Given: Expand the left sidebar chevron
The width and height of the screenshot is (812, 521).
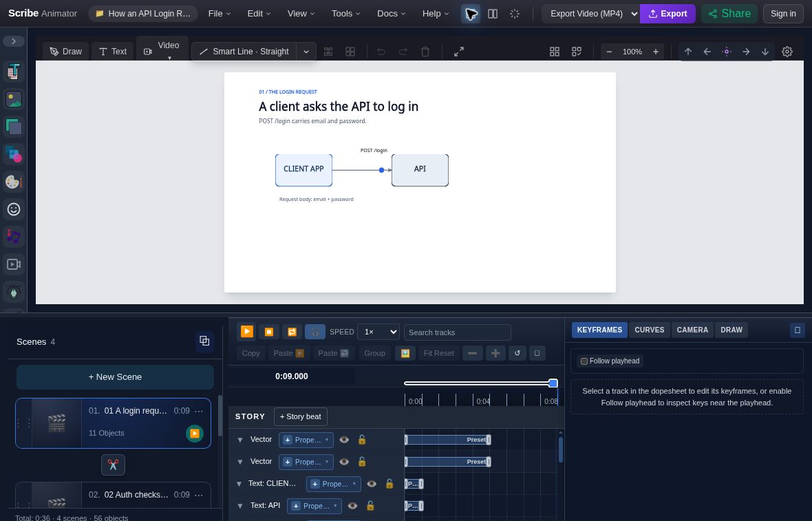Looking at the screenshot, I should 14,41.
